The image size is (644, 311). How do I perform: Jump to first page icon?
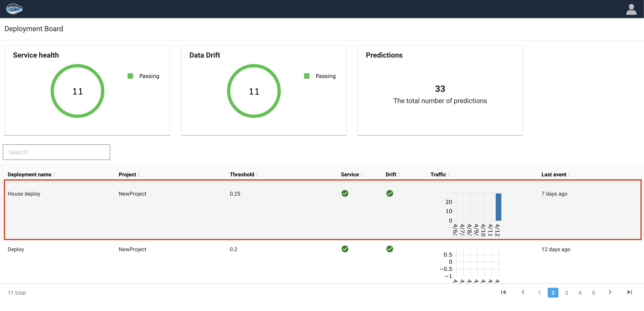point(503,292)
